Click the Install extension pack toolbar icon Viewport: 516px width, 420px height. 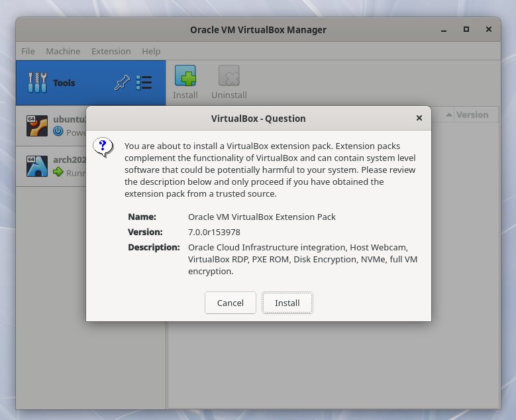pyautogui.click(x=185, y=77)
